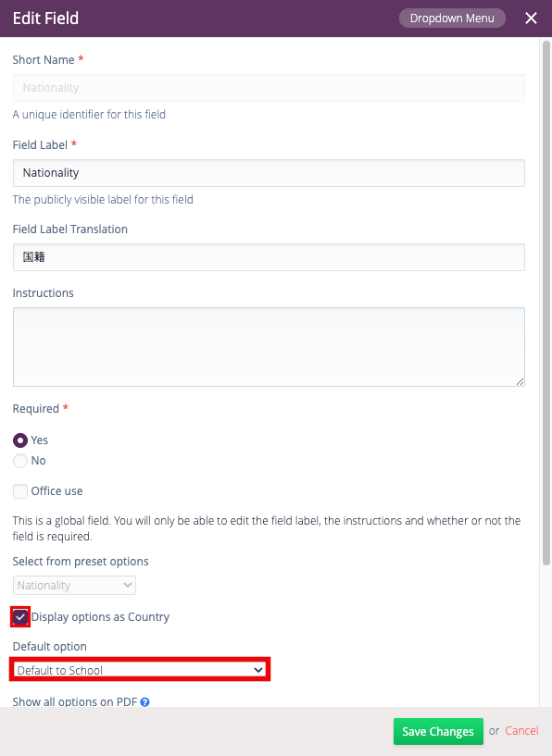Open the Nationality preset options dropdown
Viewport: 552px width, 756px height.
pyautogui.click(x=74, y=586)
